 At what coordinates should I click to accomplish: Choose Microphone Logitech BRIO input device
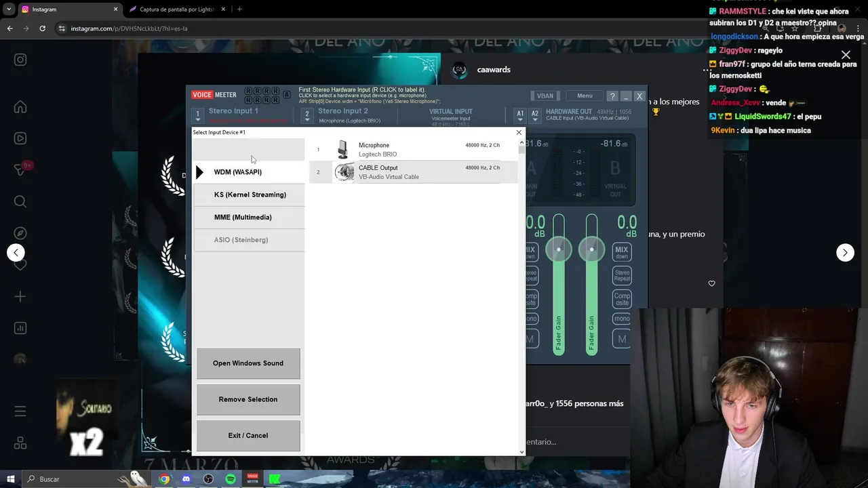pyautogui.click(x=413, y=150)
